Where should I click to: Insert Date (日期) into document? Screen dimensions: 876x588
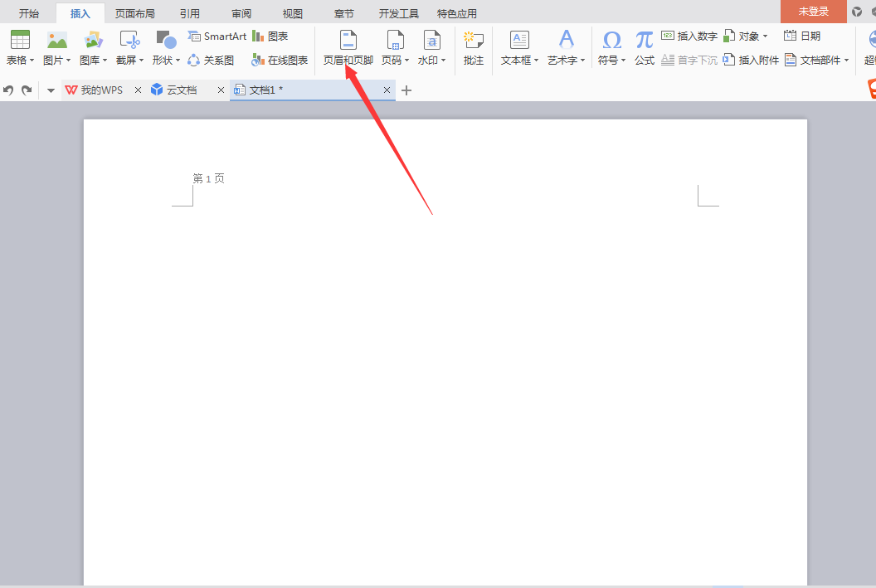point(802,36)
